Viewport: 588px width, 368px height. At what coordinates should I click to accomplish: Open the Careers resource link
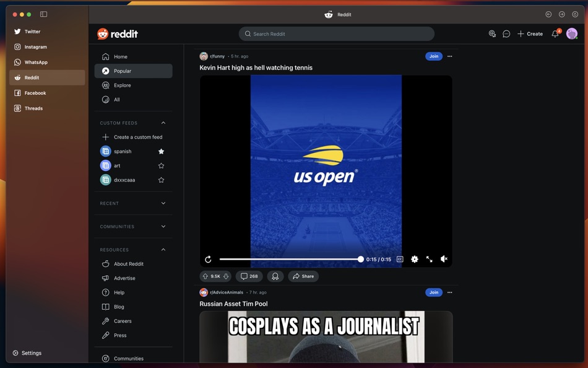pyautogui.click(x=134, y=321)
